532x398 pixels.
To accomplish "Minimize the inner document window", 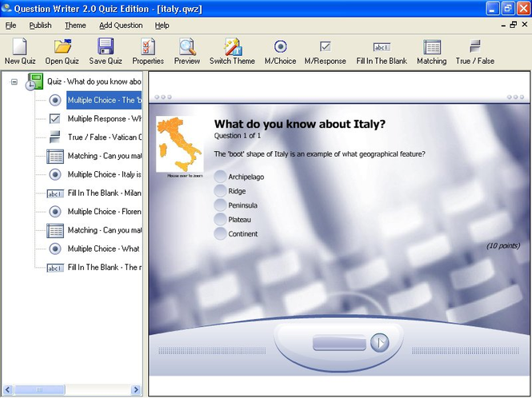I will click(x=503, y=25).
